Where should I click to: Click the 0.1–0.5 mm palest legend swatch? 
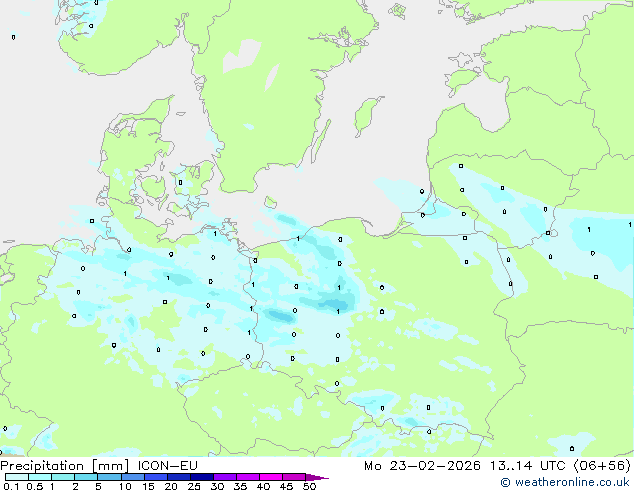(x=17, y=477)
